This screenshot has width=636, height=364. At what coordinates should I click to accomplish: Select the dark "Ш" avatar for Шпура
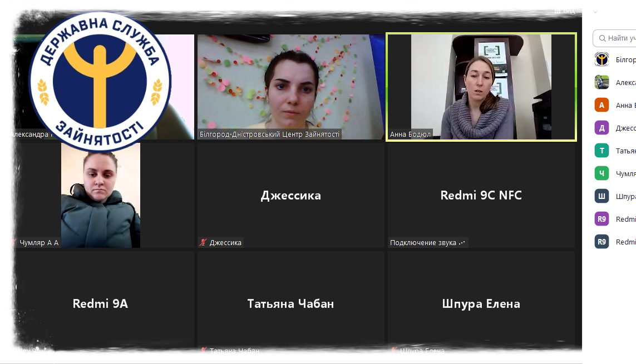coord(602,196)
